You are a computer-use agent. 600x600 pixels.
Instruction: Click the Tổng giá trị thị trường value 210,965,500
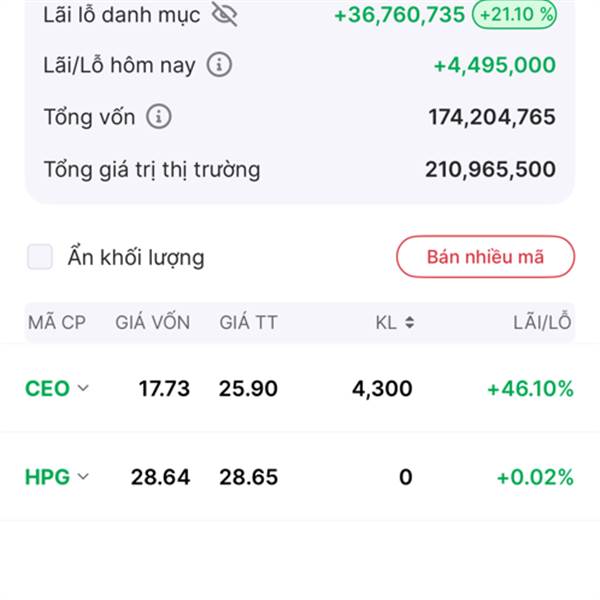tap(490, 169)
